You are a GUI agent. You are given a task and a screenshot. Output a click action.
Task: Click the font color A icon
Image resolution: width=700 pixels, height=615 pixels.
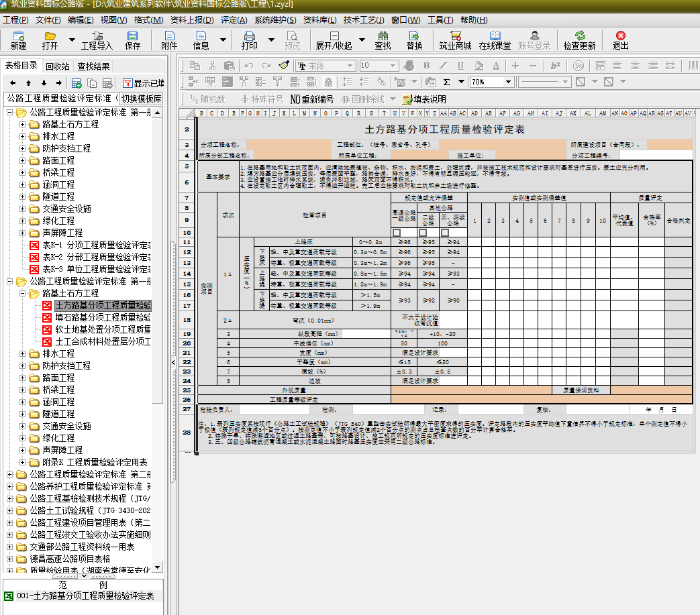click(496, 66)
